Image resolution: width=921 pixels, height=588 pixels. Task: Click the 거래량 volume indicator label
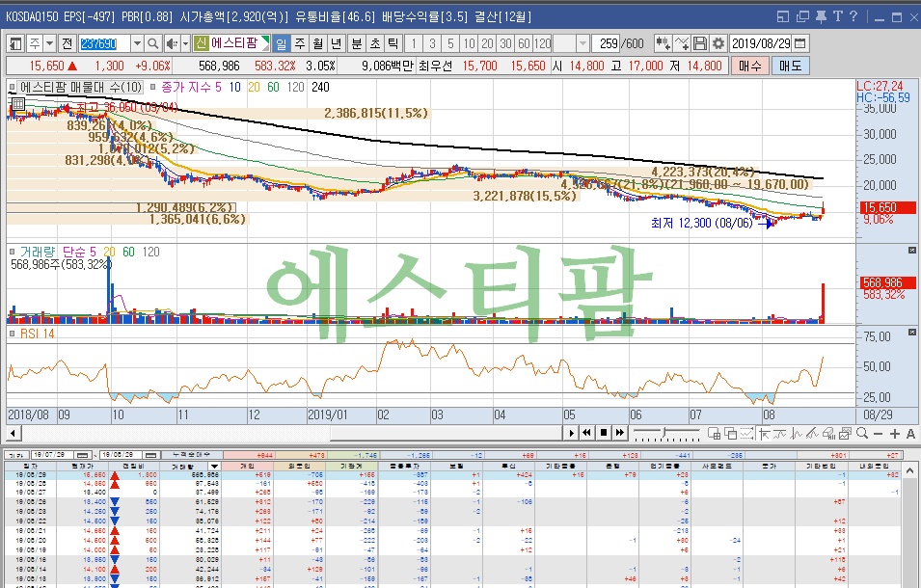tap(39, 252)
